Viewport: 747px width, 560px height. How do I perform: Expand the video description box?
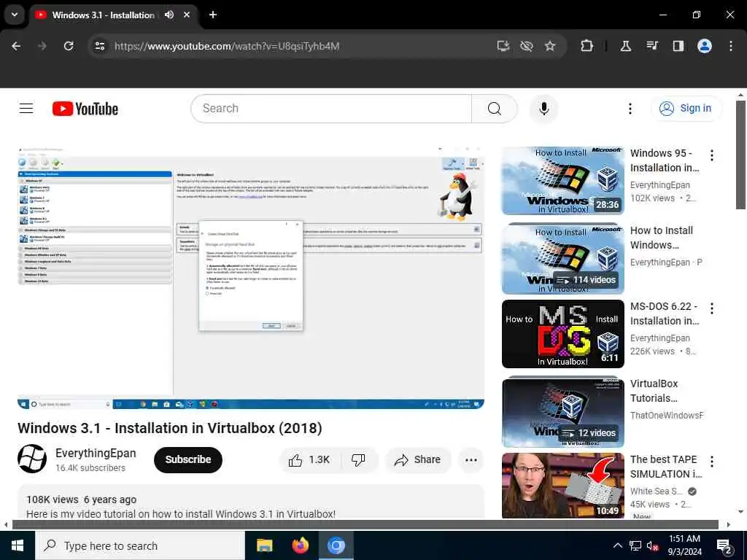tap(251, 503)
